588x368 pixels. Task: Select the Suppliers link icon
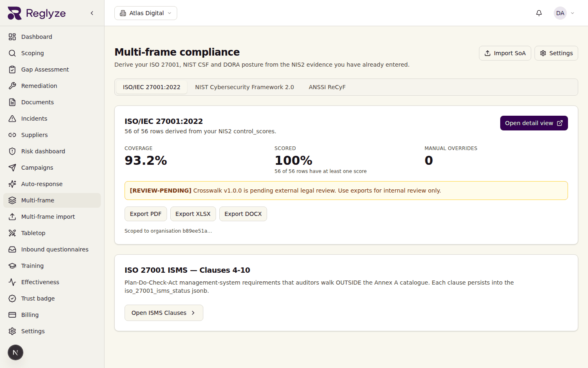[x=12, y=135]
